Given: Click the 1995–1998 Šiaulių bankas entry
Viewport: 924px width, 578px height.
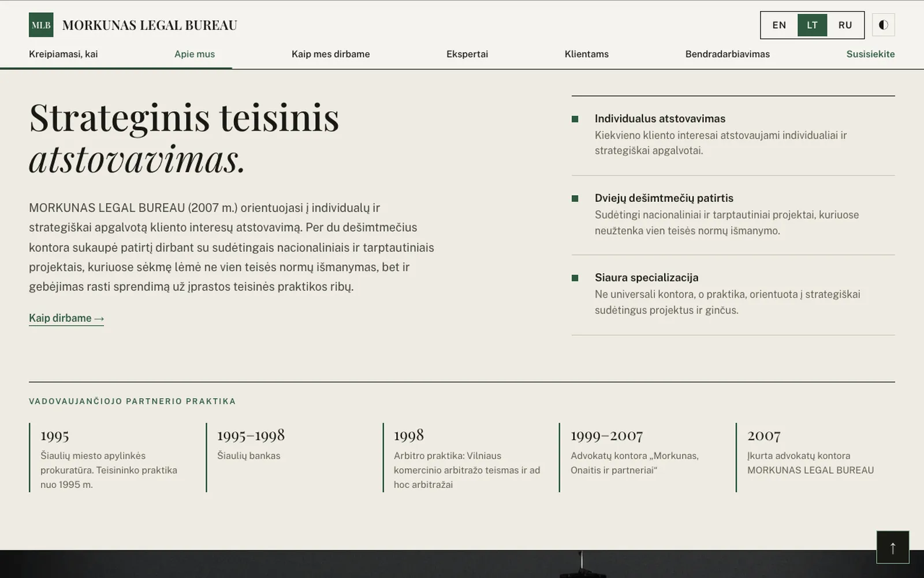Looking at the screenshot, I should (287, 458).
